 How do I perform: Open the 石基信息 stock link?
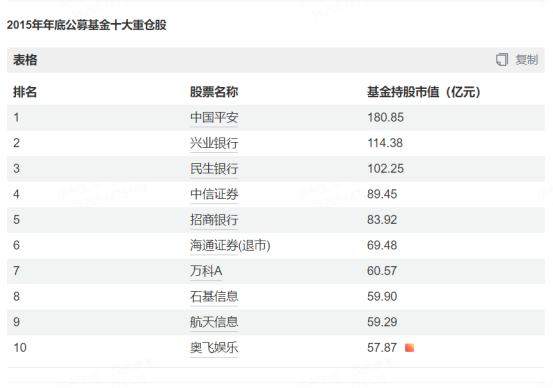point(214,296)
